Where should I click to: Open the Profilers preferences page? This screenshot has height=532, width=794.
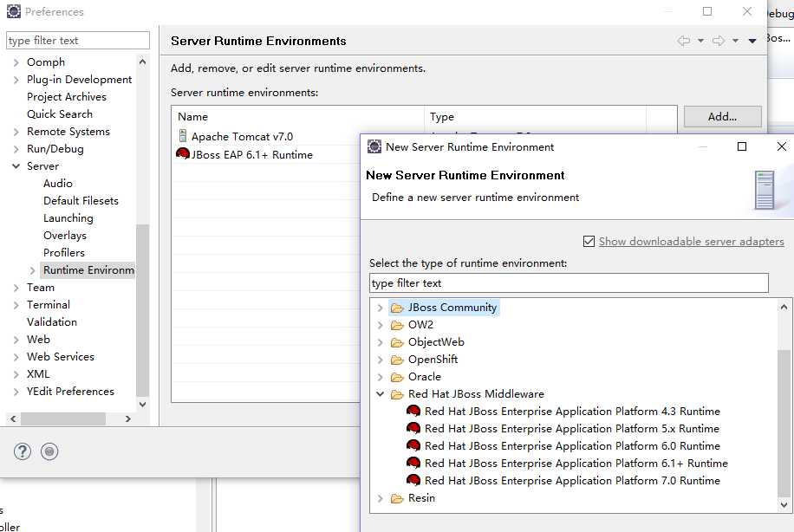pos(64,253)
